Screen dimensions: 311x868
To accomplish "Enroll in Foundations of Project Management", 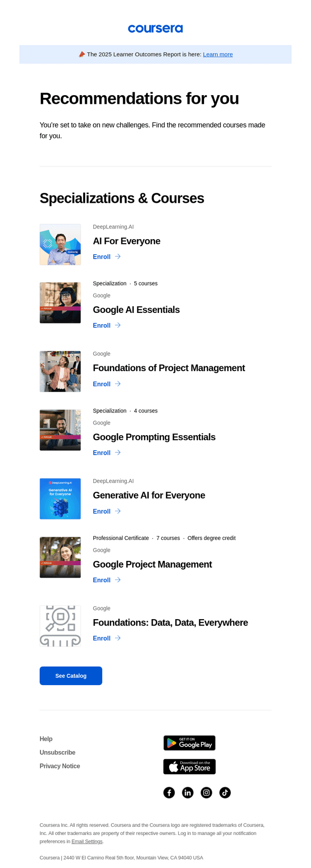I will click(102, 384).
